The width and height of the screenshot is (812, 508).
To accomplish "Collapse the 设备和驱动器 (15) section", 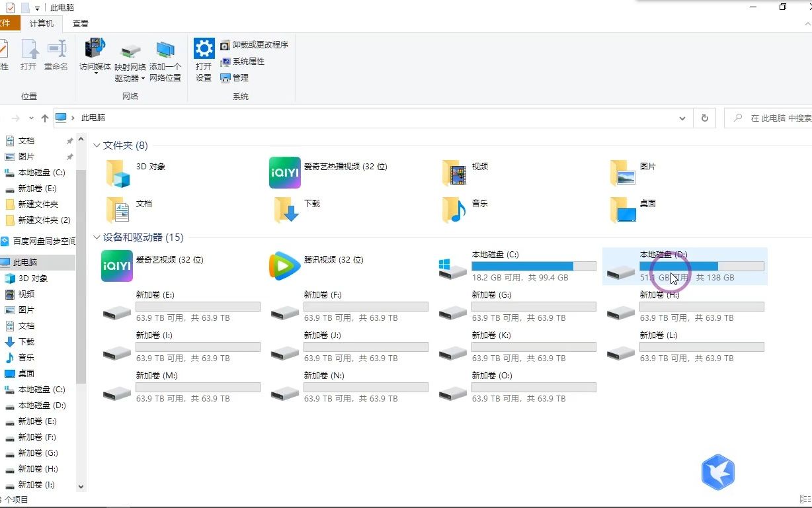I will point(97,237).
